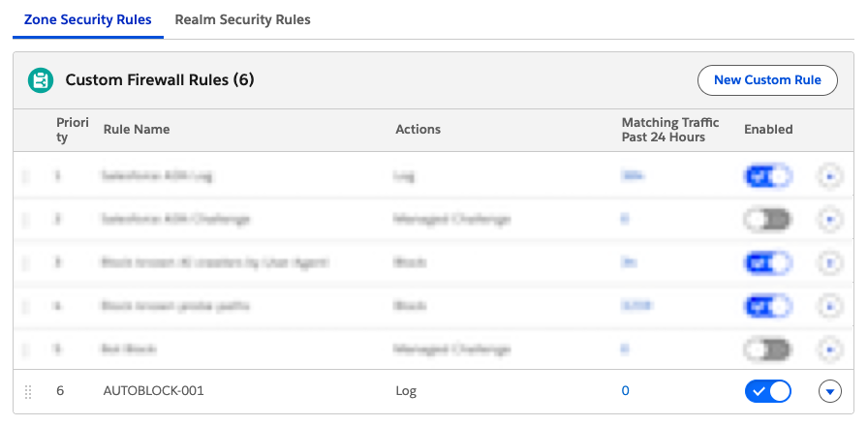Toggle the enabled switch for priority 3 rule

[768, 262]
